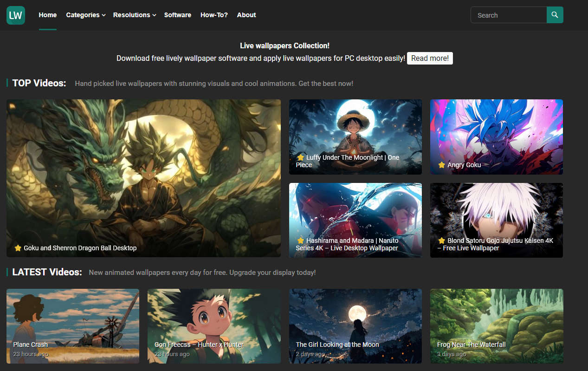Image resolution: width=588 pixels, height=371 pixels.
Task: Click the magnifier search button
Action: pos(555,15)
